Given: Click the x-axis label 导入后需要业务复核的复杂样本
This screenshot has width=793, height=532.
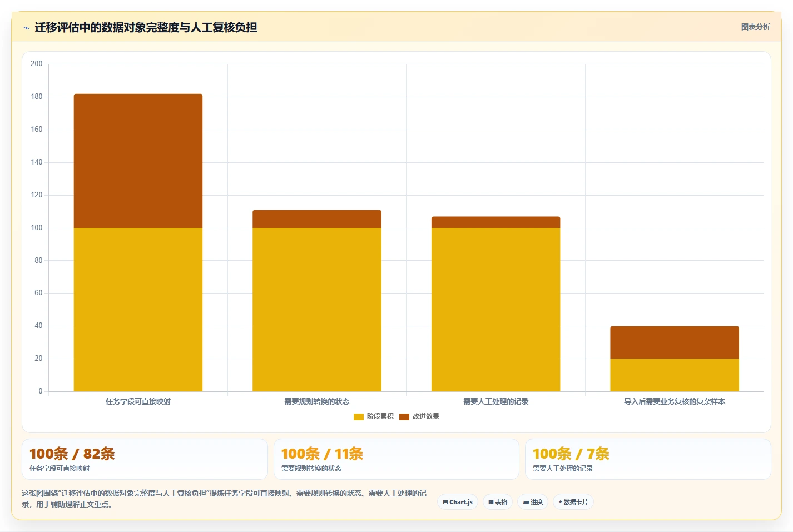Looking at the screenshot, I should coord(675,401).
